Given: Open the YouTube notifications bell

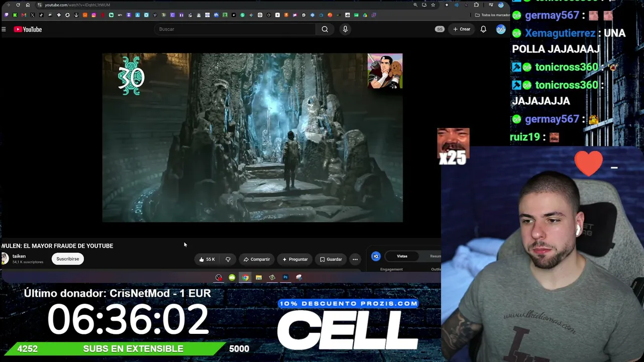Looking at the screenshot, I should pos(483,29).
